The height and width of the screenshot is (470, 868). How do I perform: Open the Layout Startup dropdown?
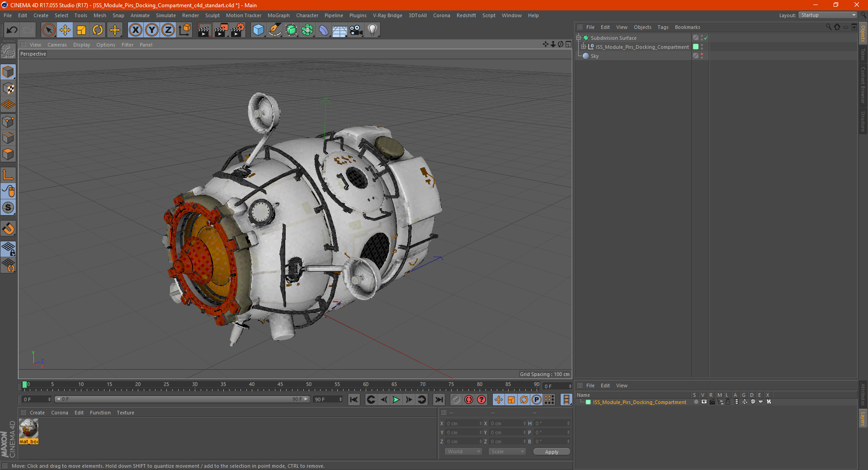coord(828,15)
